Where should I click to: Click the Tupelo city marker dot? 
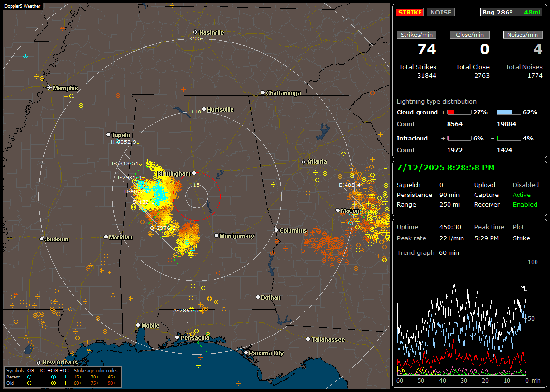108,135
